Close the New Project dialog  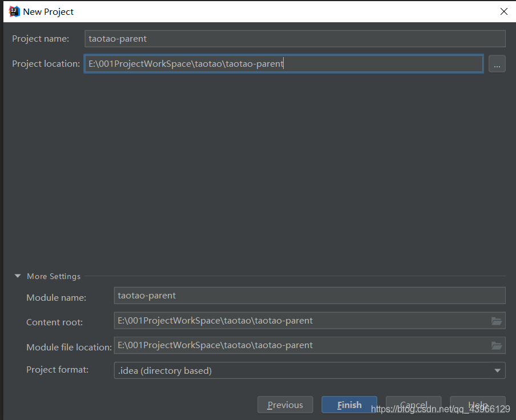pos(503,11)
